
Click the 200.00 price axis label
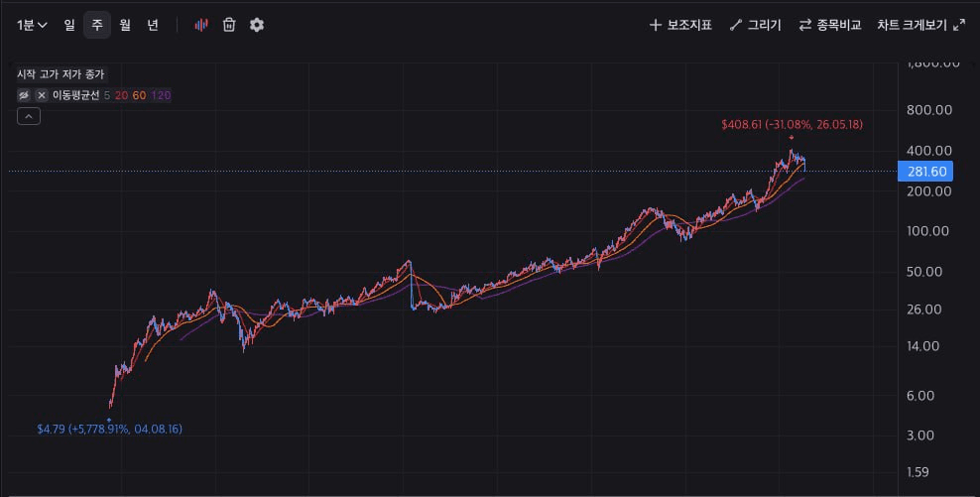click(x=929, y=191)
